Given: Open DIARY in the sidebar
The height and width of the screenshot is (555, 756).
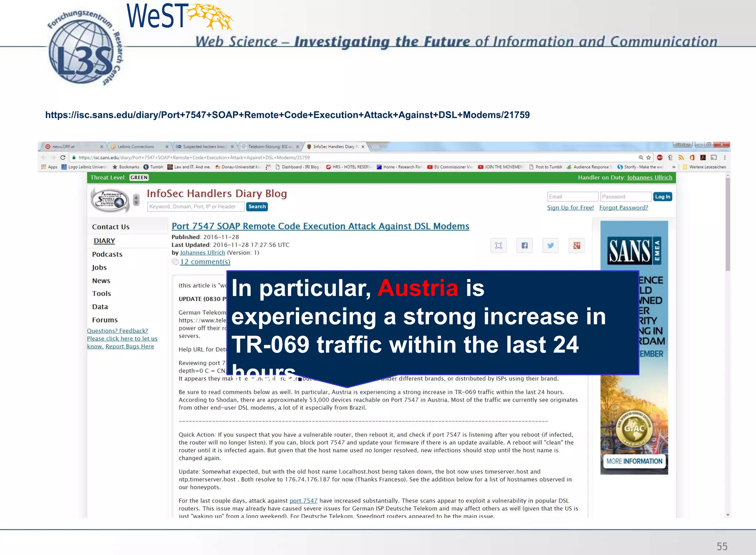Looking at the screenshot, I should pyautogui.click(x=104, y=241).
